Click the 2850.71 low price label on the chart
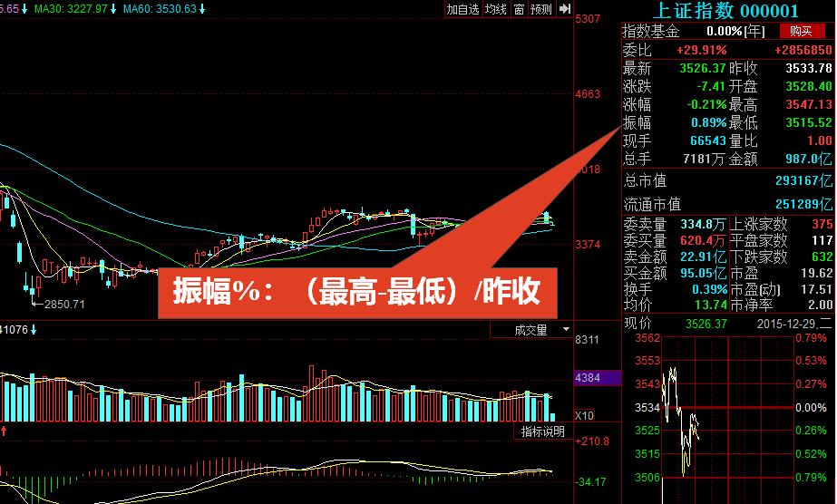The height and width of the screenshot is (504, 837). tap(64, 305)
